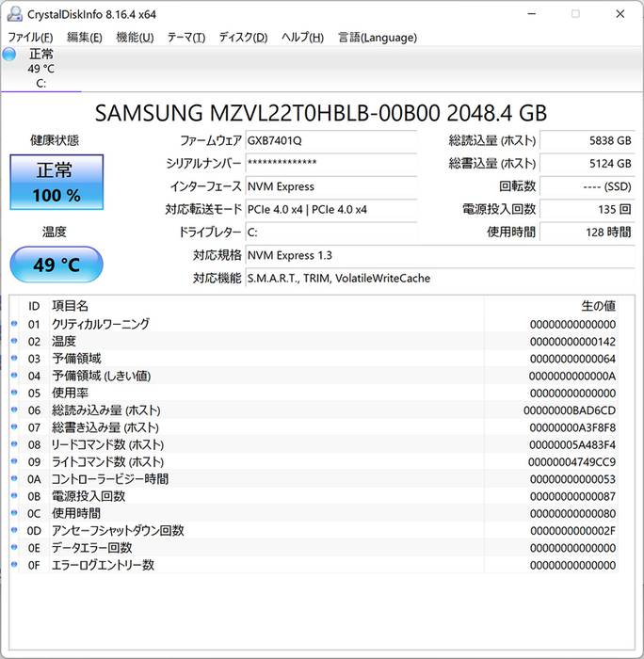Select the 0B 電源投入回数 attribute row

[x=314, y=496]
